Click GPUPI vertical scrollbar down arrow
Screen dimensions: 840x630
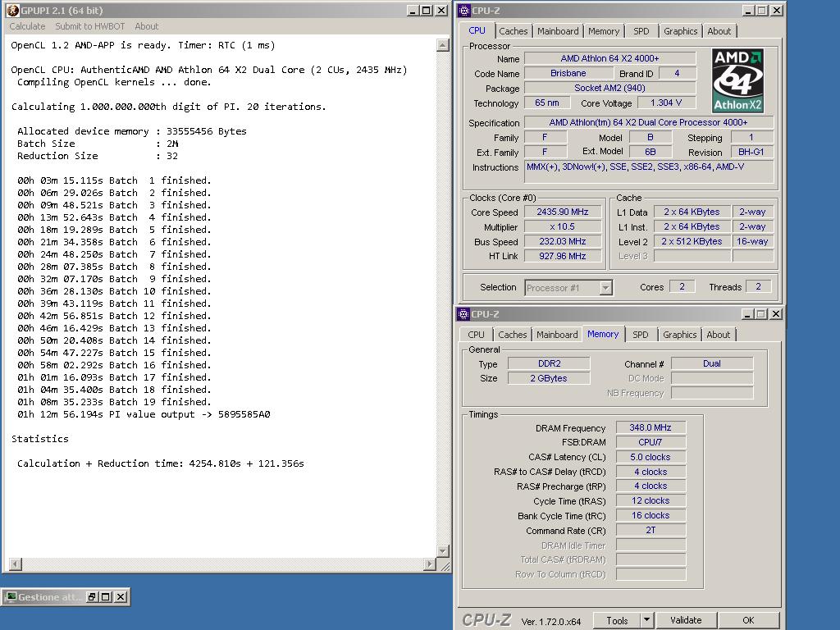click(x=442, y=550)
